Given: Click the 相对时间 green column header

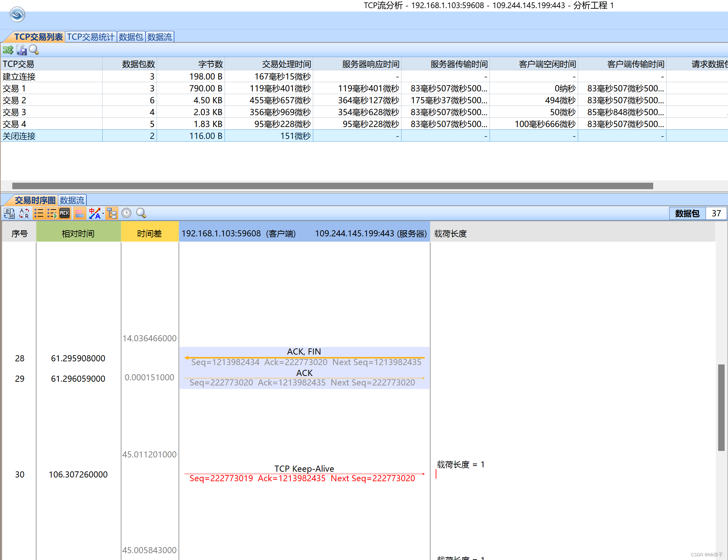Looking at the screenshot, I should (78, 233).
